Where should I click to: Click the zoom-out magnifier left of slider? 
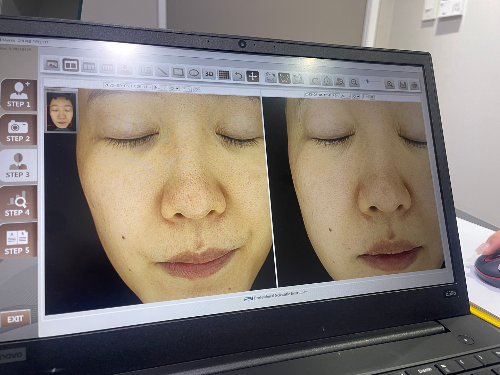point(354,82)
